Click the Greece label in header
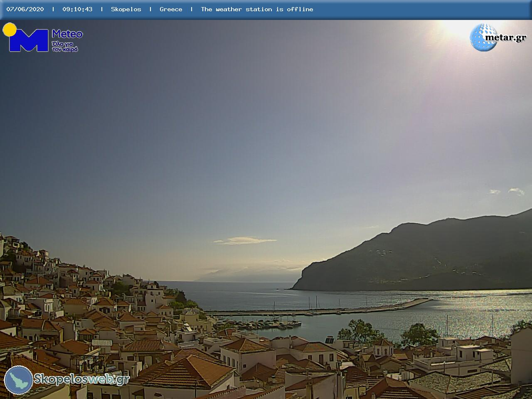Screen dimensions: 532x399 [x=171, y=9]
